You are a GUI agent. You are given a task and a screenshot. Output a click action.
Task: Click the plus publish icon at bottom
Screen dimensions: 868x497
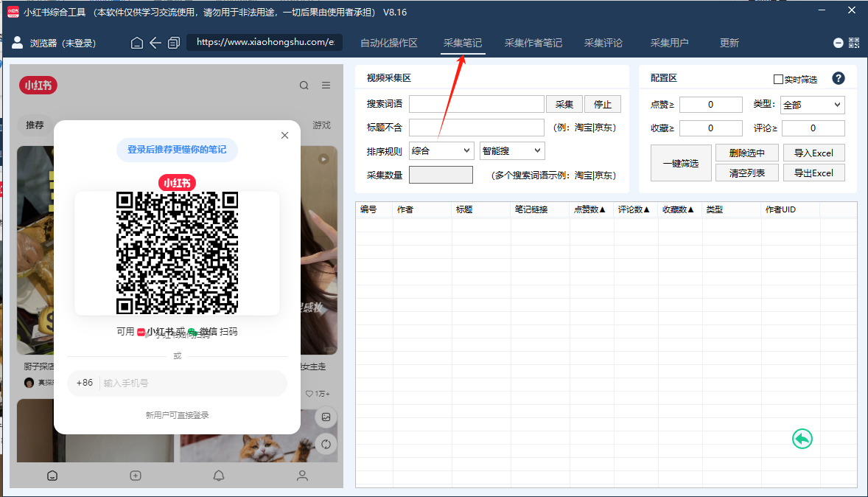point(136,476)
